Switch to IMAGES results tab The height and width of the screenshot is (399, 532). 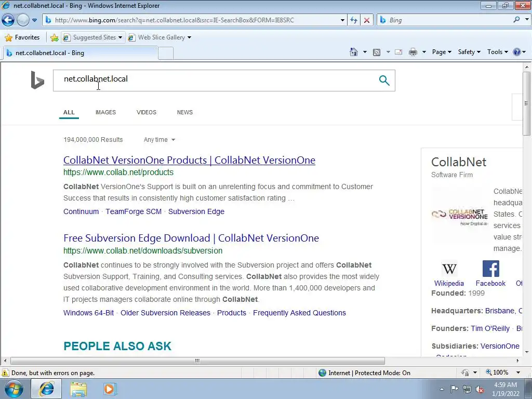pos(105,112)
